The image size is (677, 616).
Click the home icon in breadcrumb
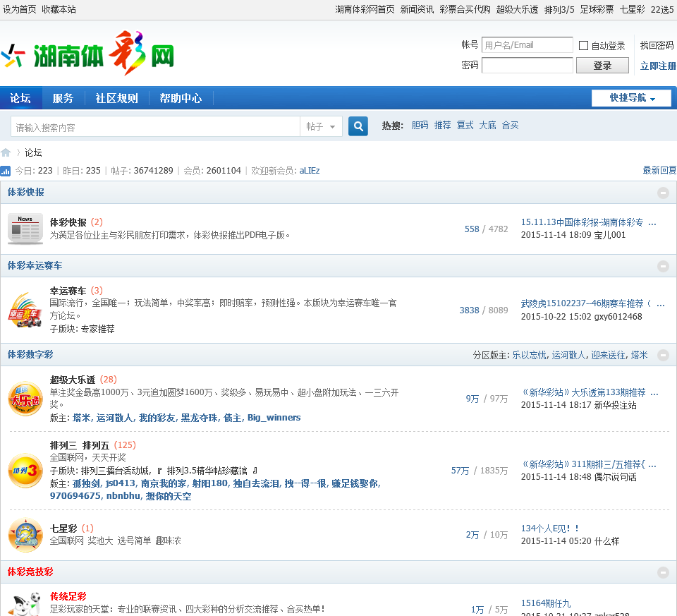[6, 152]
